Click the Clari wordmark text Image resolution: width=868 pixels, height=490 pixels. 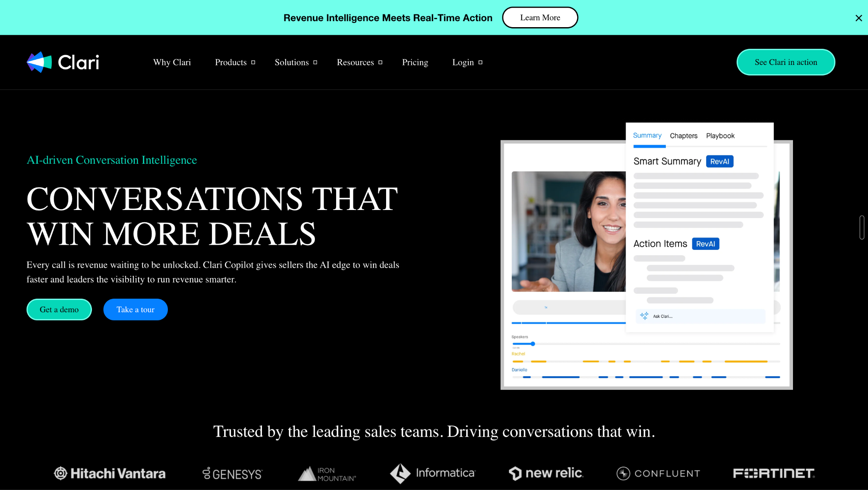tap(78, 62)
